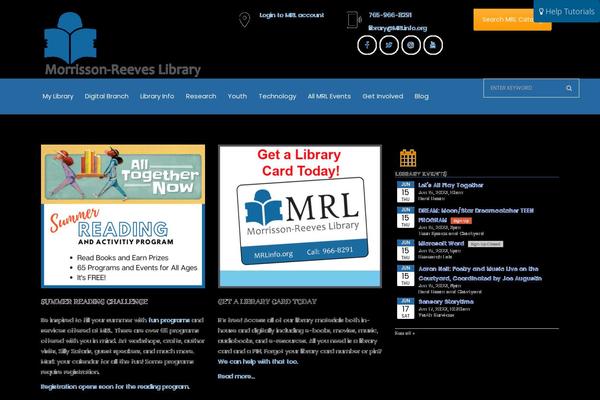
Task: Click Sign Up badge for Teen Program
Action: [461, 221]
